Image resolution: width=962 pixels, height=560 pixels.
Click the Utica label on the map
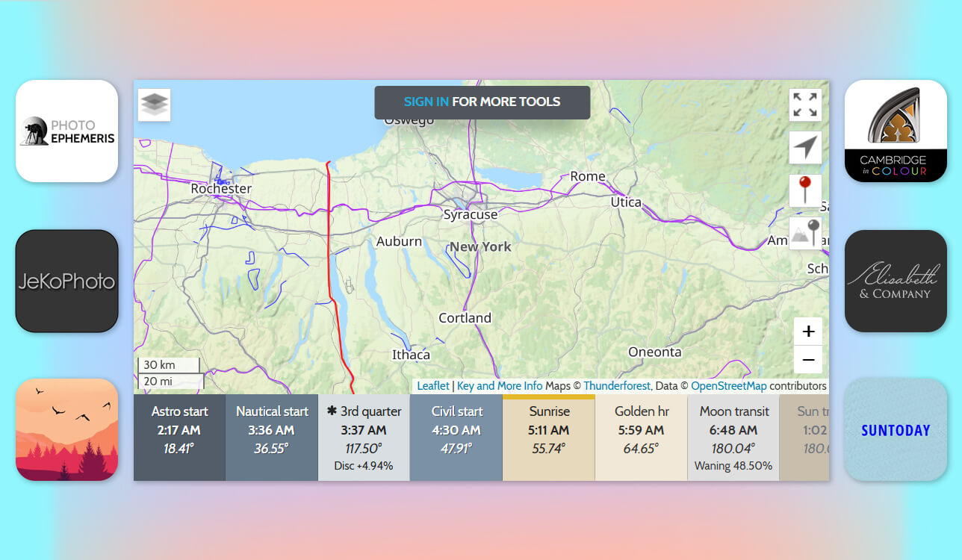click(x=626, y=202)
